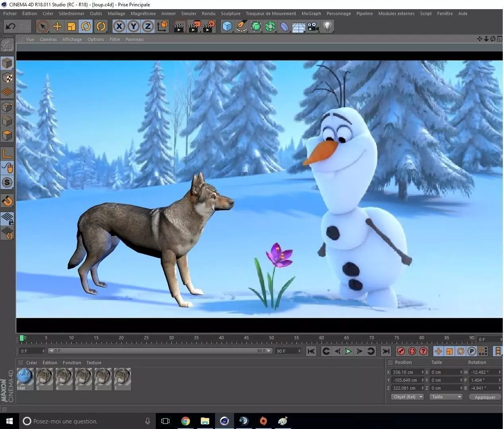Toggle autokeying red button
This screenshot has height=429, width=504.
click(412, 351)
